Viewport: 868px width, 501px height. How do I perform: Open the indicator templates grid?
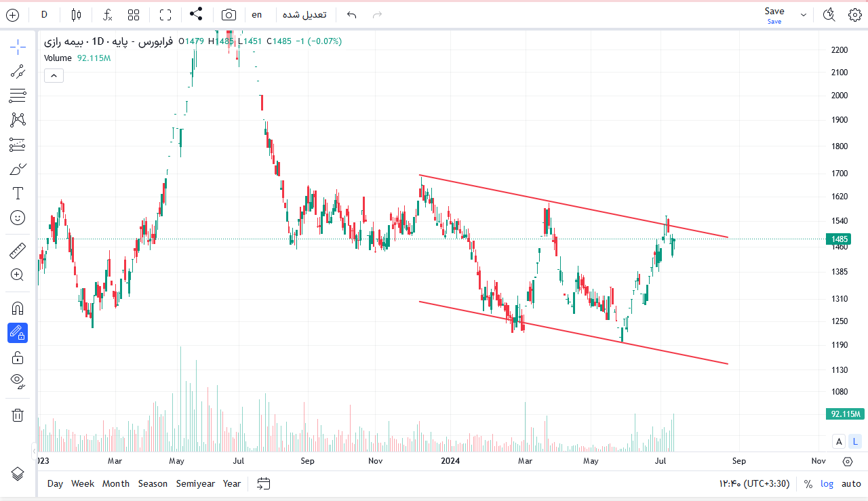coord(134,15)
